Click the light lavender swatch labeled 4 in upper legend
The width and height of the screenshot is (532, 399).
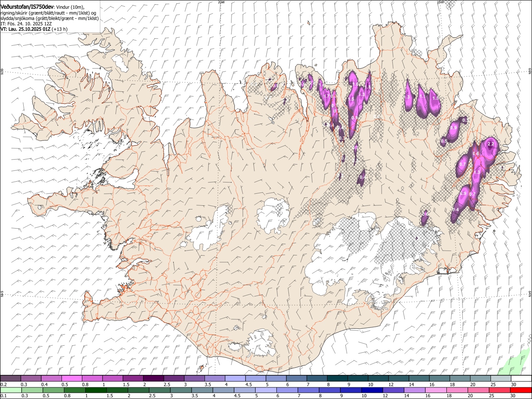click(x=235, y=378)
